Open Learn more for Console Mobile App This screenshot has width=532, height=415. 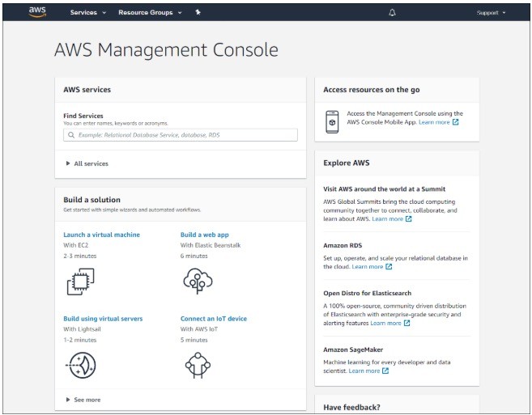tap(434, 122)
